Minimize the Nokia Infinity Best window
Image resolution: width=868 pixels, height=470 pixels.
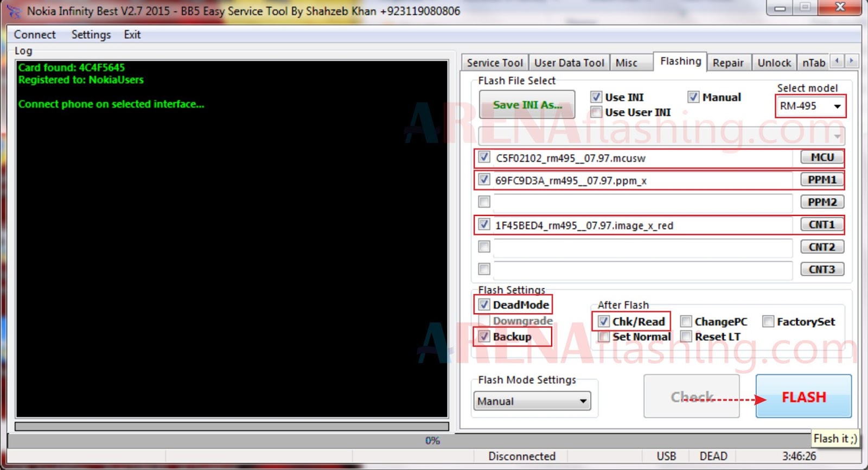(780, 8)
